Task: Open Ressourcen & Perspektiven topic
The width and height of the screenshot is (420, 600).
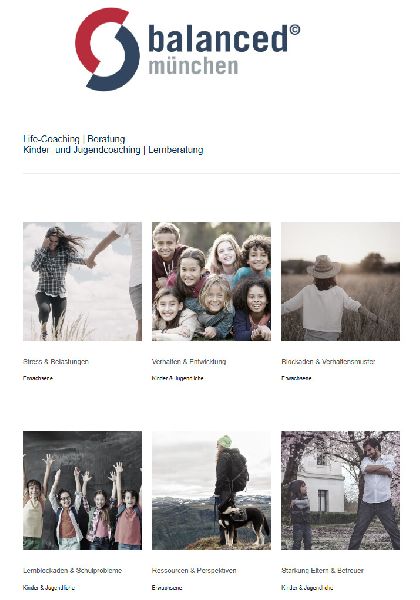Action: tap(194, 570)
